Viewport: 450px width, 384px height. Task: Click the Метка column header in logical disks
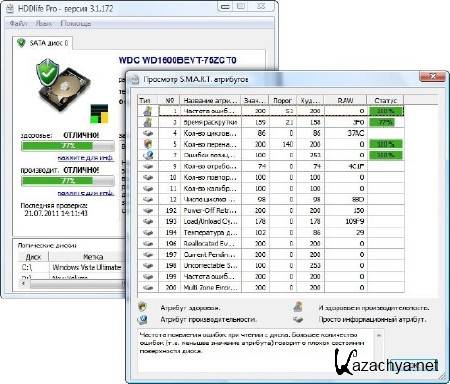coord(87,257)
